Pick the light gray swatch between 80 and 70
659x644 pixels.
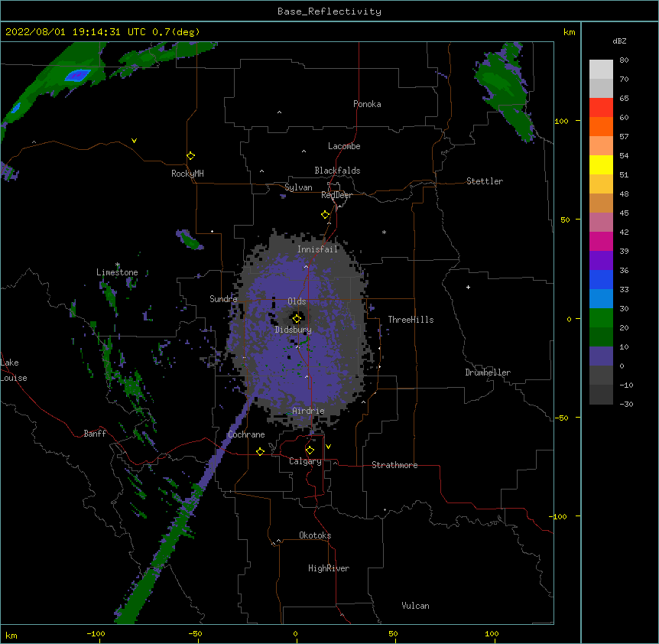click(x=601, y=69)
